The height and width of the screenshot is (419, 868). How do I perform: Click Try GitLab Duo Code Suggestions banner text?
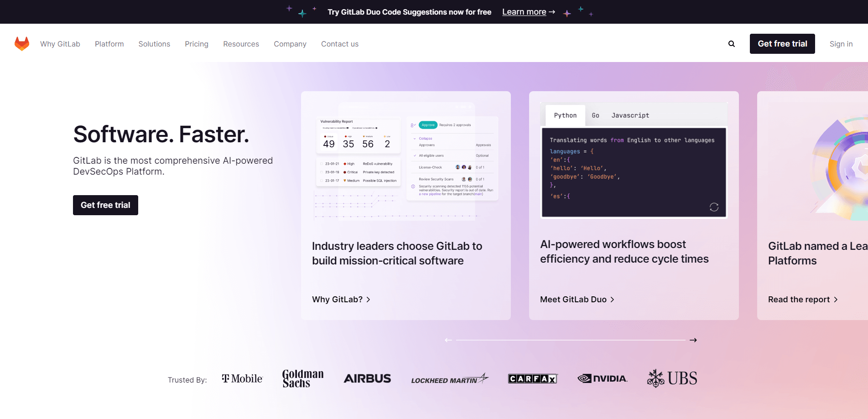pos(409,12)
